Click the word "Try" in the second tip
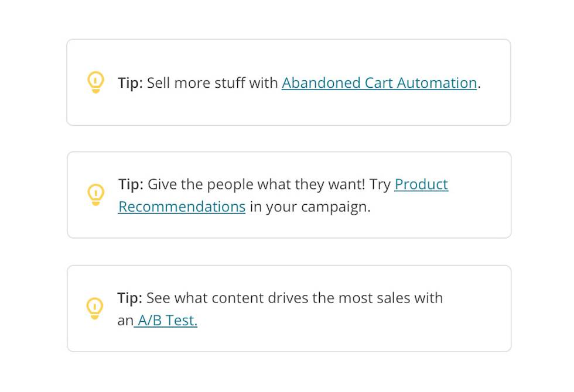 [380, 184]
